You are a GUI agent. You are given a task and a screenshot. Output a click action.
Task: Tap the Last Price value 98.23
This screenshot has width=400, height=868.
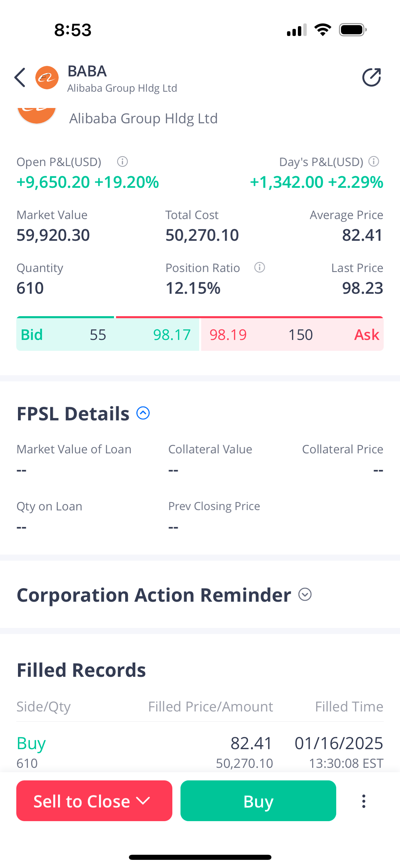(362, 288)
